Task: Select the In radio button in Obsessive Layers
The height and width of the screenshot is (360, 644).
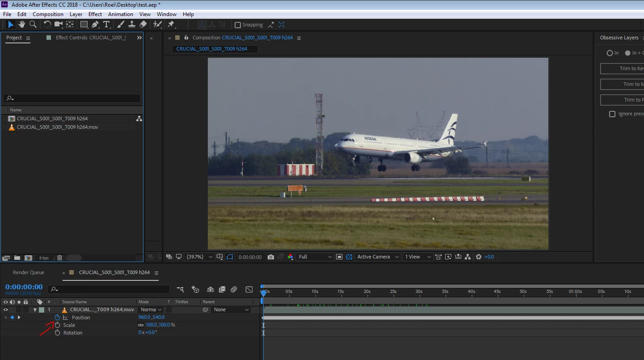Action: (610, 53)
